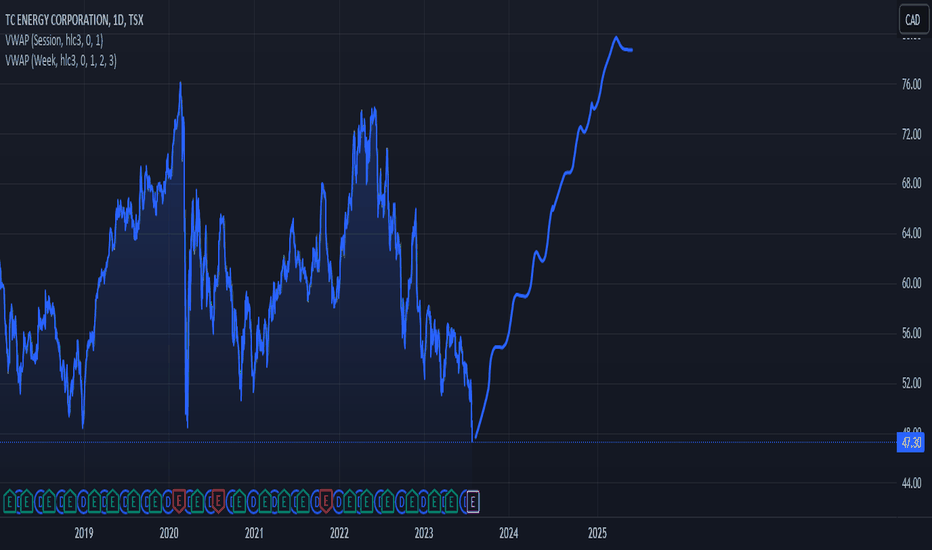This screenshot has height=550, width=932.
Task: Click the 68.00 price axis label
Action: pyautogui.click(x=911, y=184)
